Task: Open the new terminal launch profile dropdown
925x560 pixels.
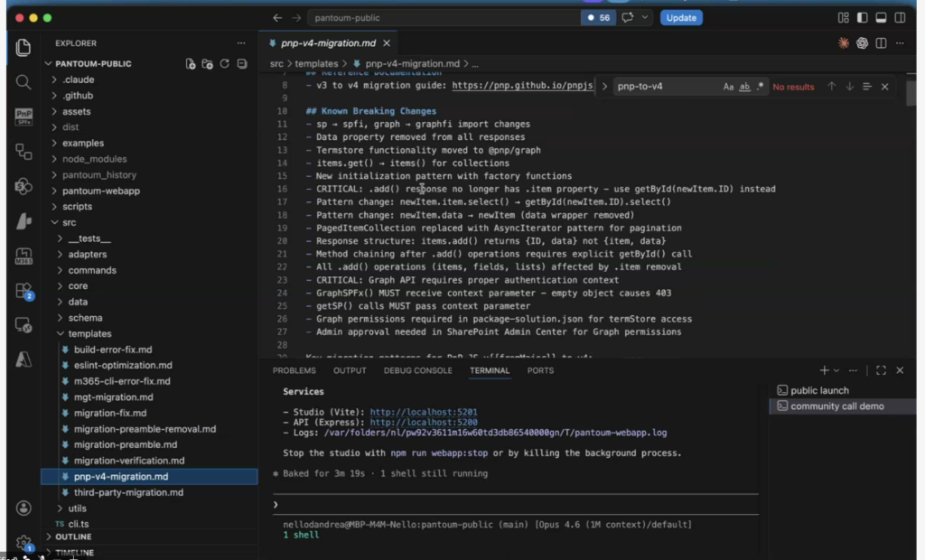Action: tap(836, 370)
